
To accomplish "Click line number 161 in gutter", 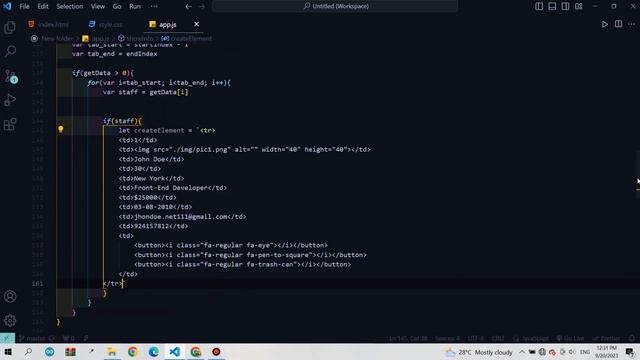I will click(x=37, y=284).
